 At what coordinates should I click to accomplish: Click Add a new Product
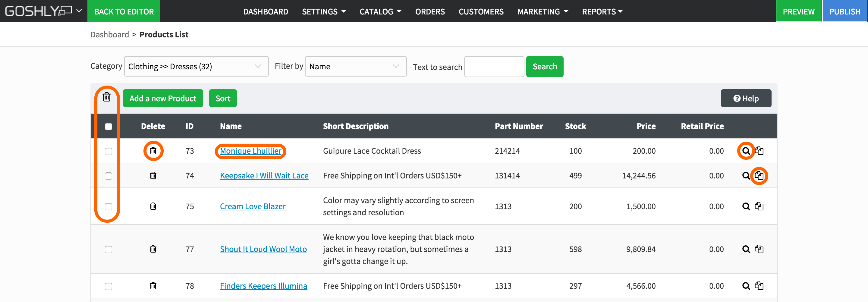pos(163,98)
